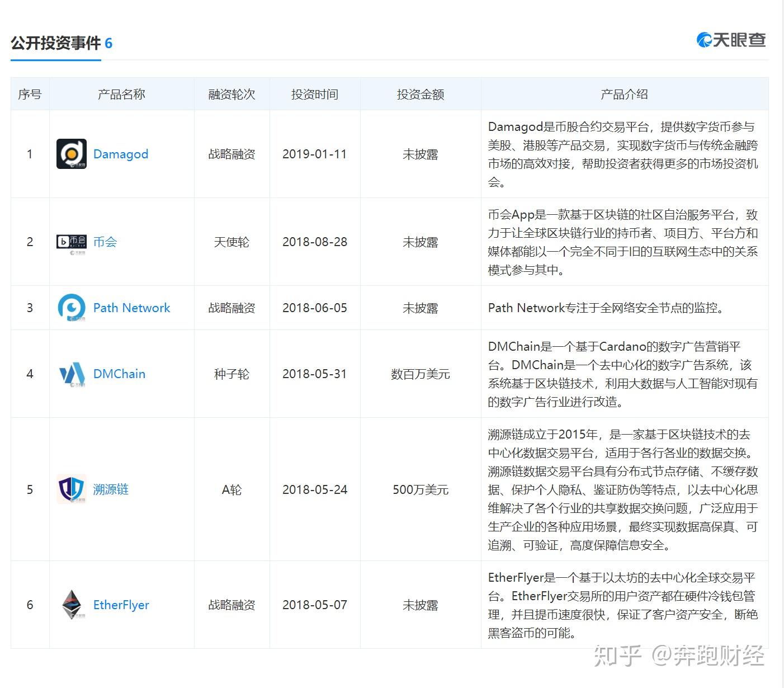
Task: Click the Damagod product logo icon
Action: pos(72,154)
